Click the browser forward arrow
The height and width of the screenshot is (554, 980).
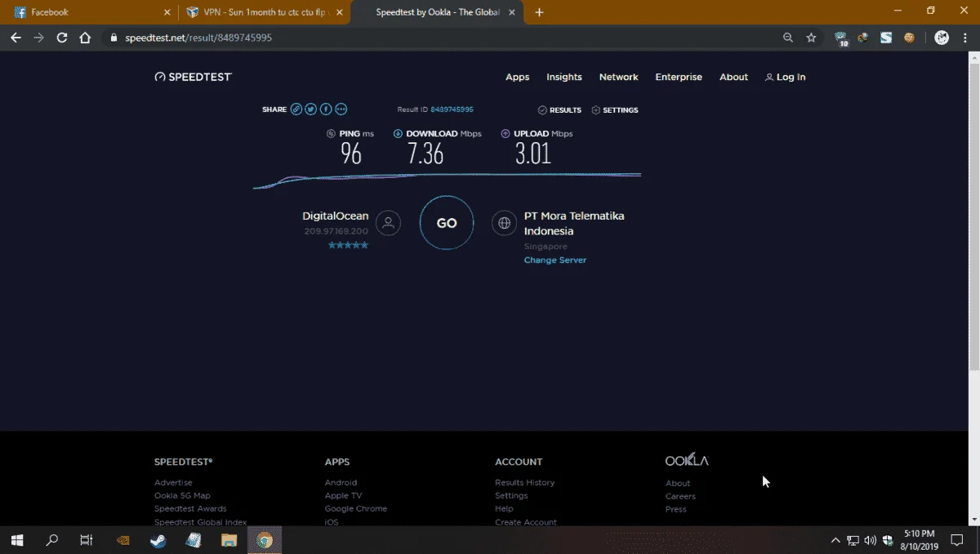pos(38,38)
